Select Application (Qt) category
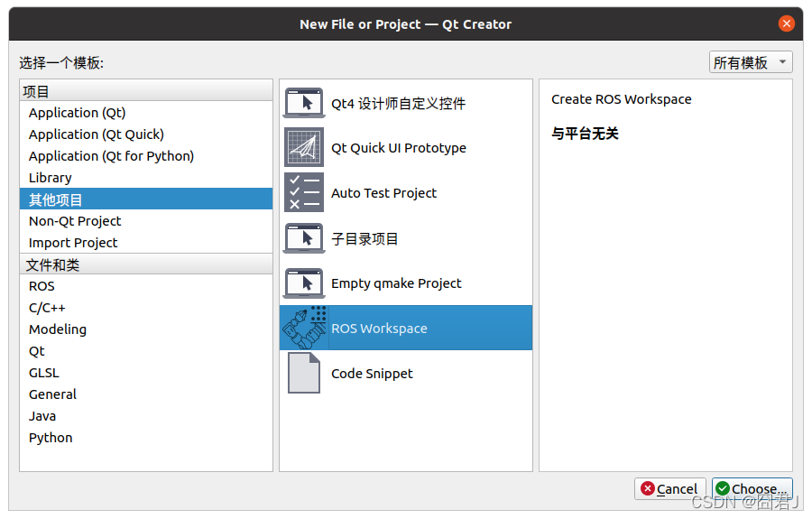 pyautogui.click(x=77, y=113)
